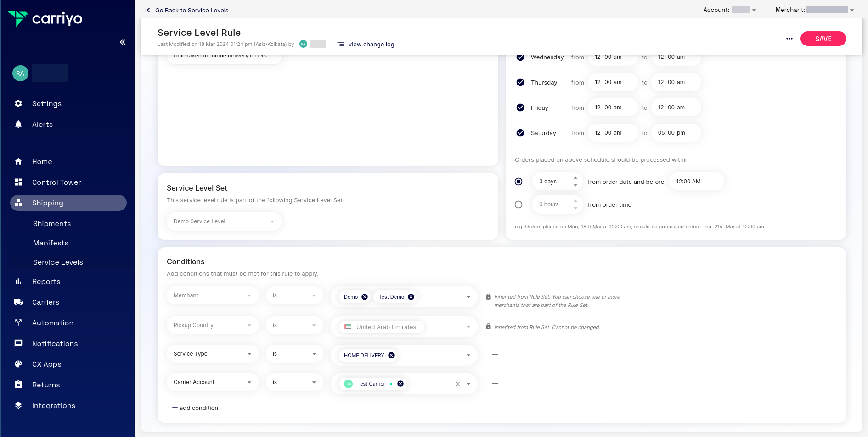Open Control Tower from sidebar
This screenshot has height=437, width=868.
(x=56, y=182)
